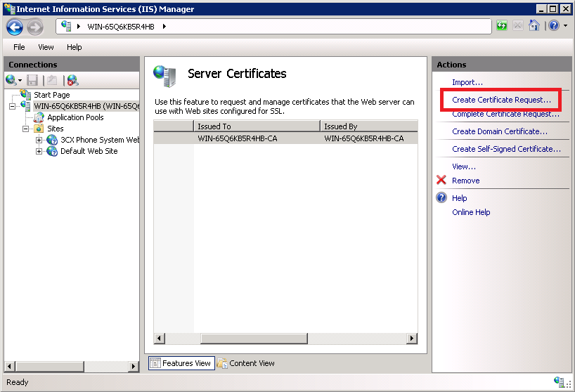575x392 pixels.
Task: Open the File menu
Action: (19, 47)
